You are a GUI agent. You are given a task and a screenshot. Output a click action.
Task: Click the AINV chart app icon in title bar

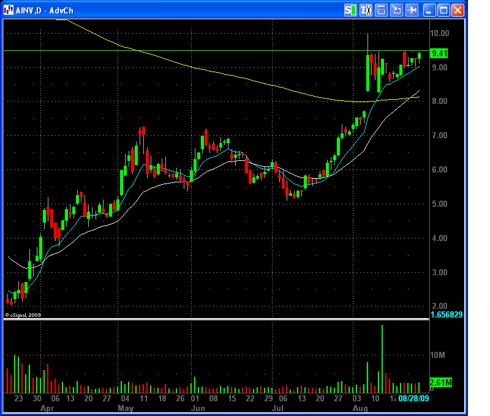(x=8, y=10)
